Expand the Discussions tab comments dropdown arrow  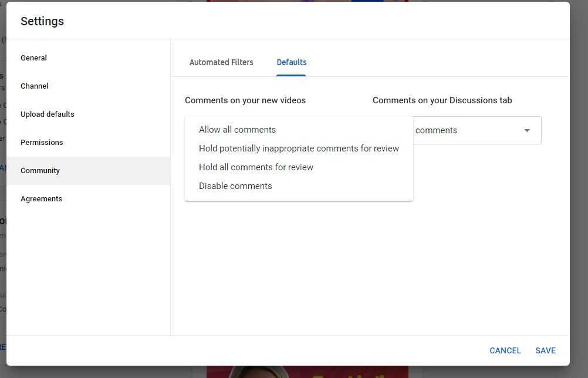tap(527, 130)
